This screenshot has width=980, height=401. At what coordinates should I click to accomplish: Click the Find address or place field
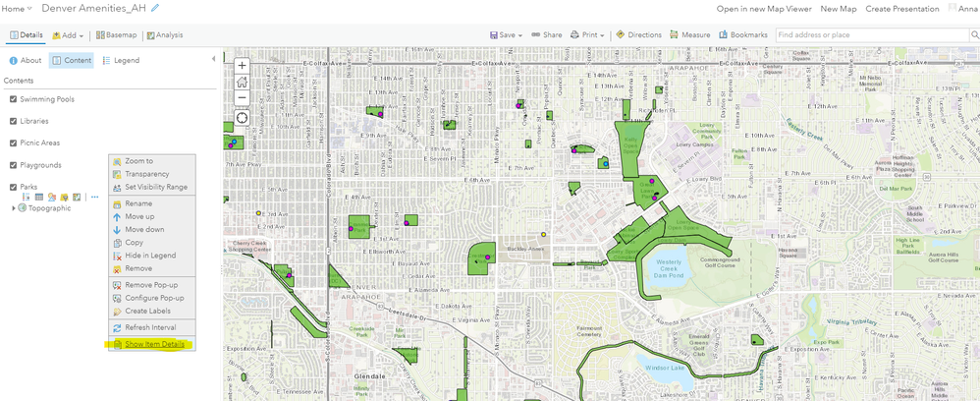click(872, 35)
